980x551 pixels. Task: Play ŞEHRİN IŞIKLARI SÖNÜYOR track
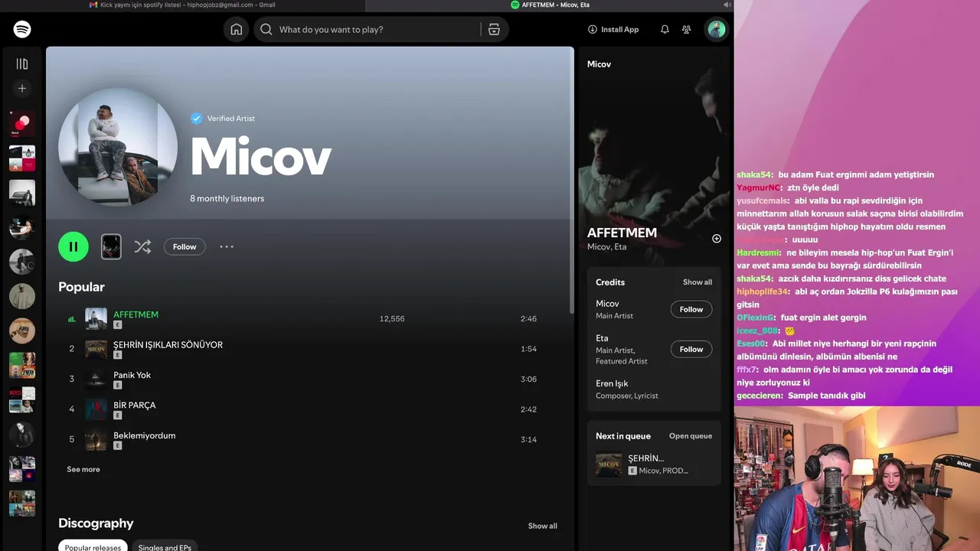168,344
